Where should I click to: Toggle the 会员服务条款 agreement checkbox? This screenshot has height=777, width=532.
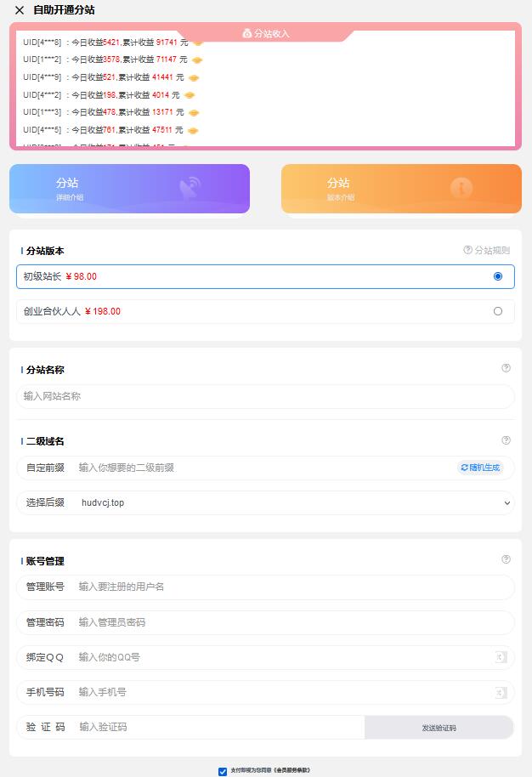click(x=223, y=771)
